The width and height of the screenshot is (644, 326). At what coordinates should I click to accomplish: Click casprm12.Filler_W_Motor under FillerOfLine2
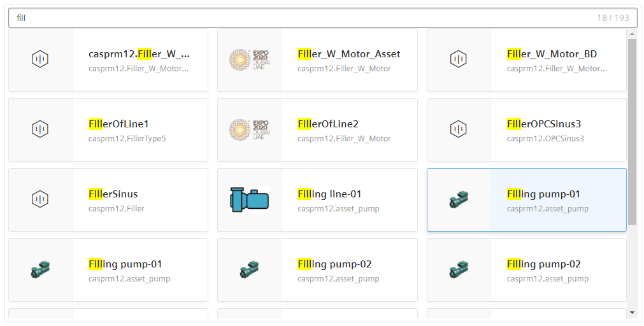click(344, 139)
